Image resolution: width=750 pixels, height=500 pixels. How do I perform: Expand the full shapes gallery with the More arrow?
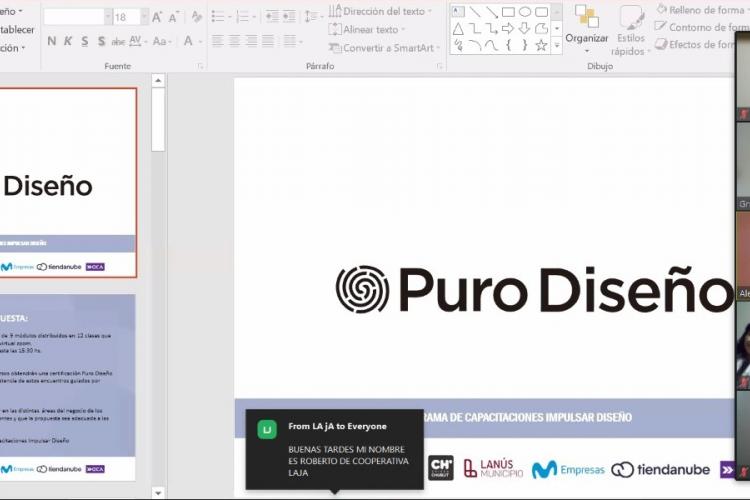(x=556, y=46)
